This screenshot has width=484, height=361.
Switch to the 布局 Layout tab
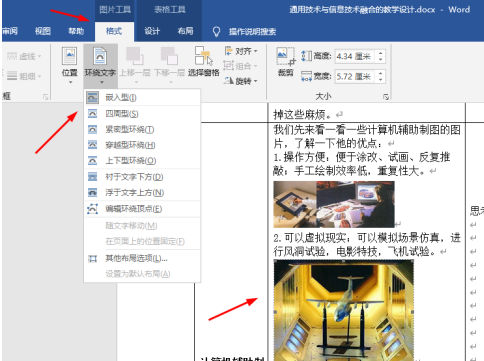point(185,31)
